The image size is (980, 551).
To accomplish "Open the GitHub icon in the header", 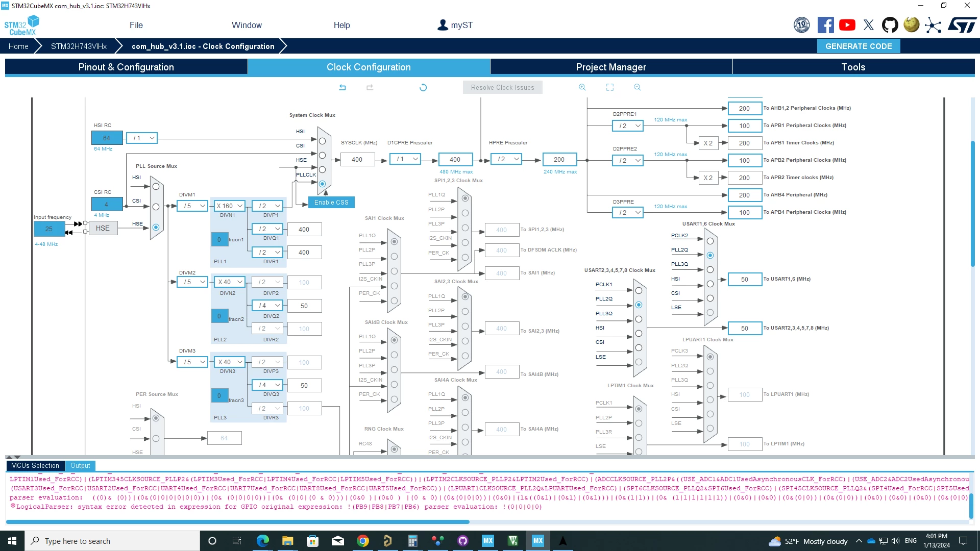I will (x=890, y=25).
